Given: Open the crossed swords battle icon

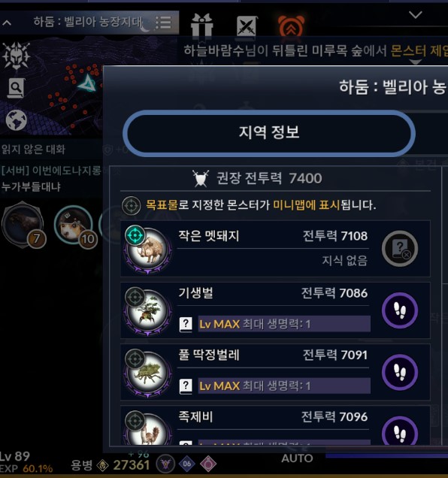Looking at the screenshot, I should [x=247, y=26].
